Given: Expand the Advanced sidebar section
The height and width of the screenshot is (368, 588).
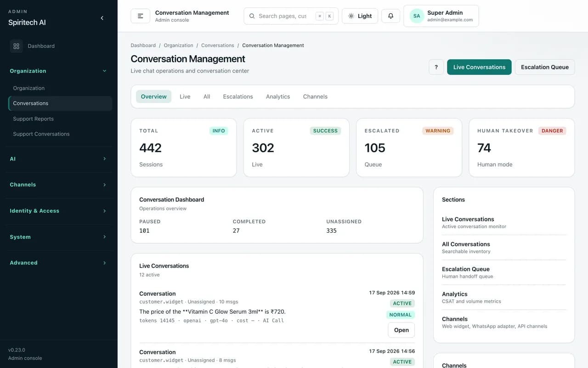Looking at the screenshot, I should click(59, 263).
